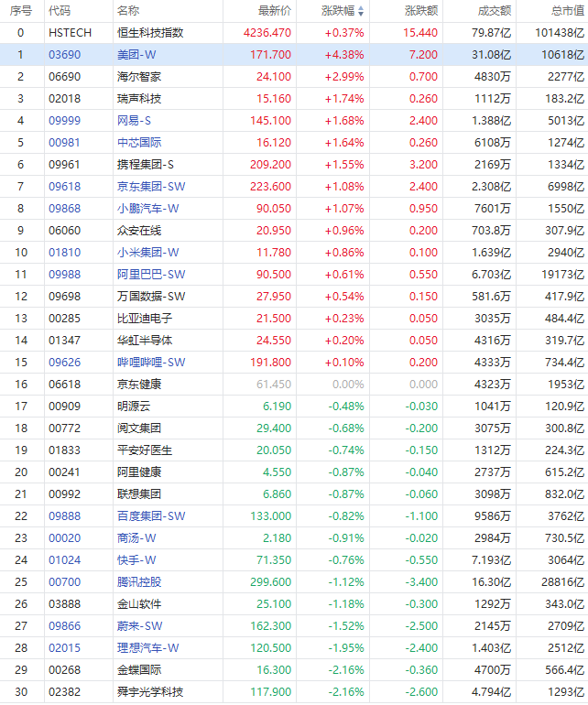Viewport: 588px width, 705px height.
Task: Select the 携程集团-S row name
Action: 146,165
